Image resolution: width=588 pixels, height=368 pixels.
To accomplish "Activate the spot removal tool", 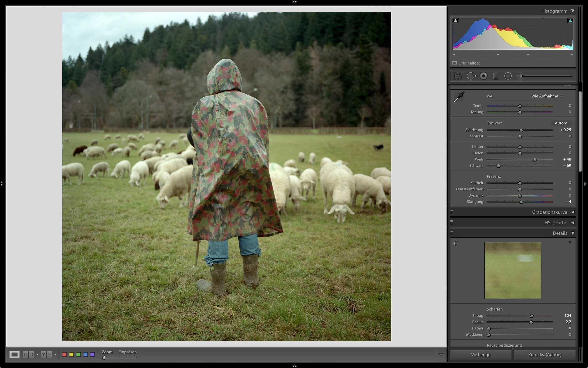I will point(471,76).
